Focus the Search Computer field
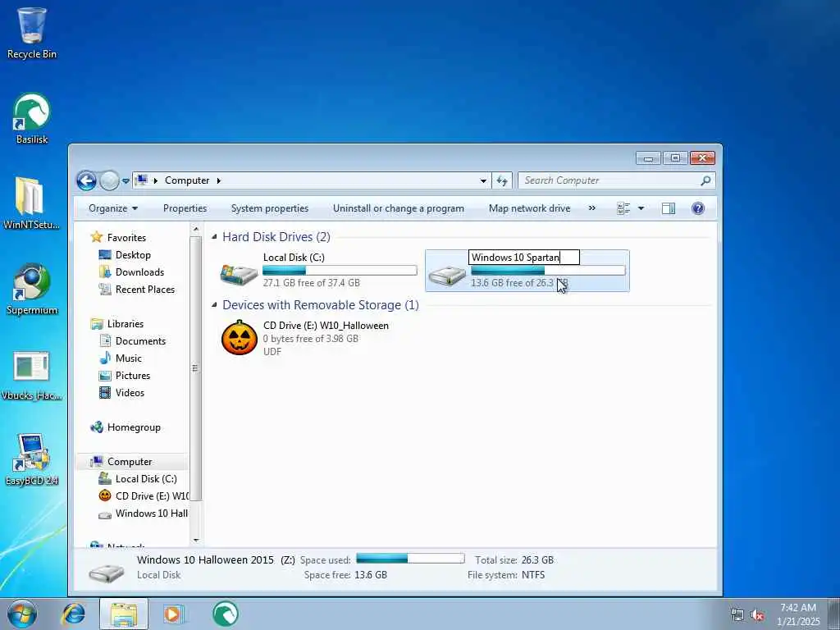The height and width of the screenshot is (630, 840). [616, 180]
